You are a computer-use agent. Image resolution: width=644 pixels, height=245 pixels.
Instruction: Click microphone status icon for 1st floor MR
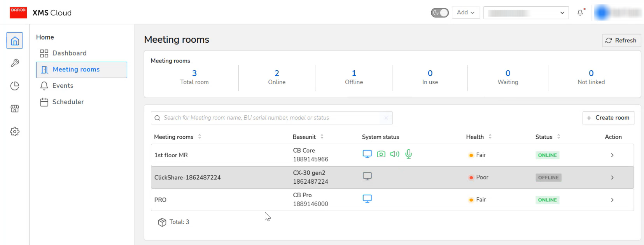click(408, 154)
